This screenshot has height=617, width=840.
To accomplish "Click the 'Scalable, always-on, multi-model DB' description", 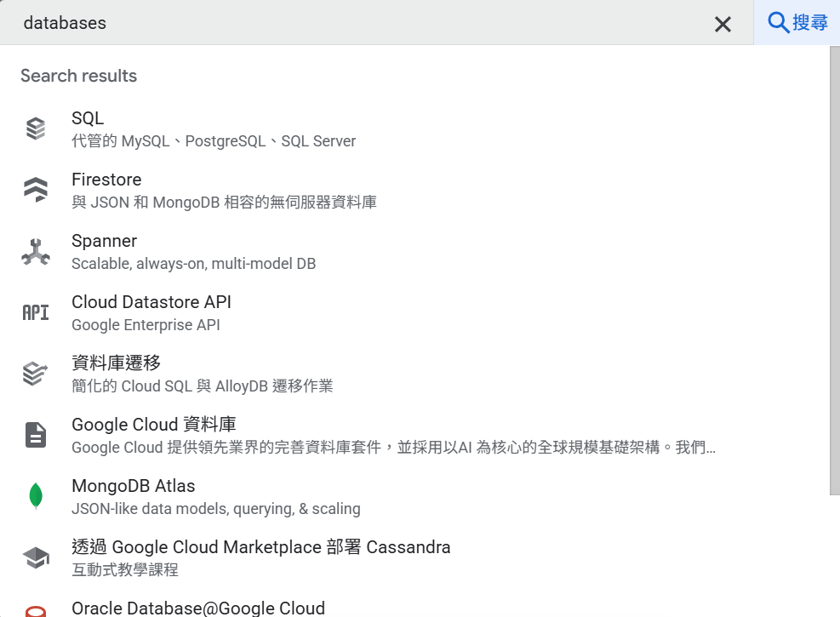I will tap(193, 264).
